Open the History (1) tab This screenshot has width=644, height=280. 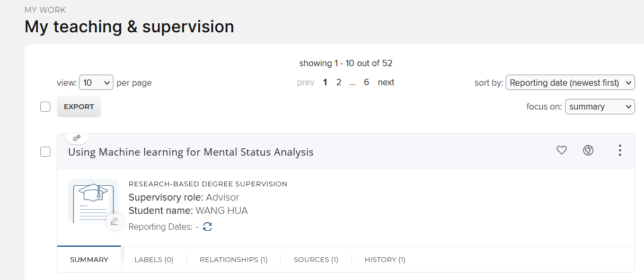pyautogui.click(x=385, y=259)
